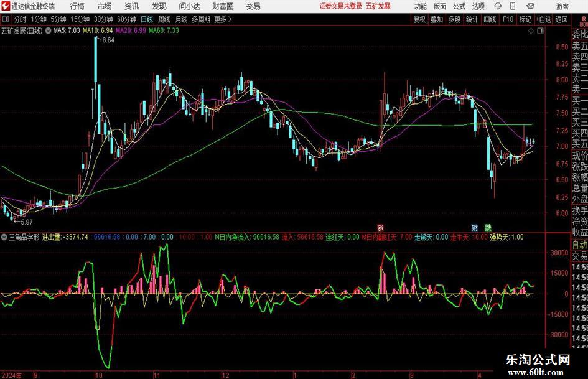Toggle the left sidebar panel icon beside 分时
This screenshot has width=588, height=379.
point(5,19)
